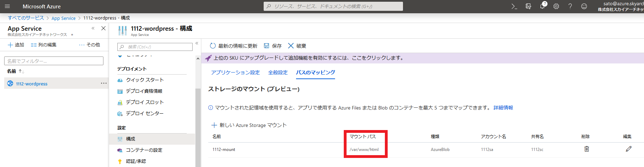Close the App Service panel
This screenshot has height=167, width=644.
pos(103,28)
